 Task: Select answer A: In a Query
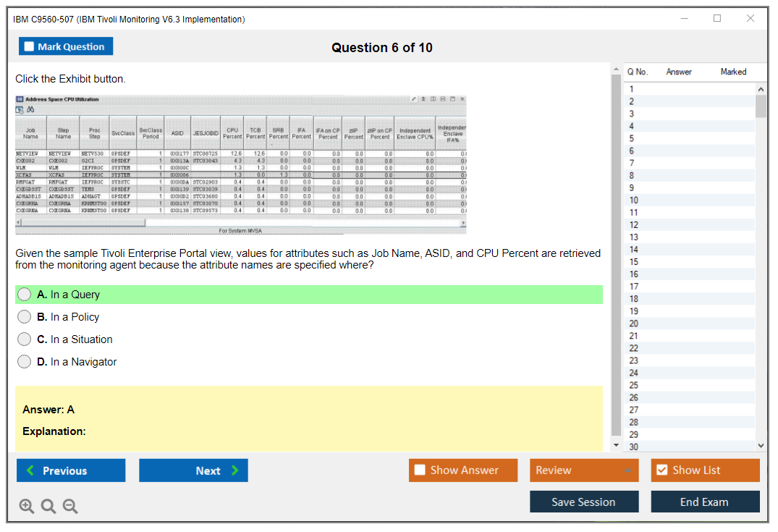(25, 295)
